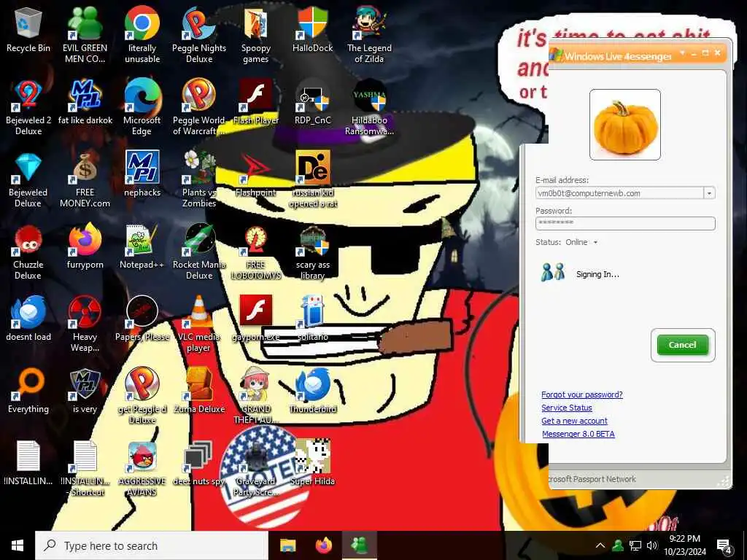Open the nephacks shortcut
This screenshot has height=560, width=747.
[142, 174]
